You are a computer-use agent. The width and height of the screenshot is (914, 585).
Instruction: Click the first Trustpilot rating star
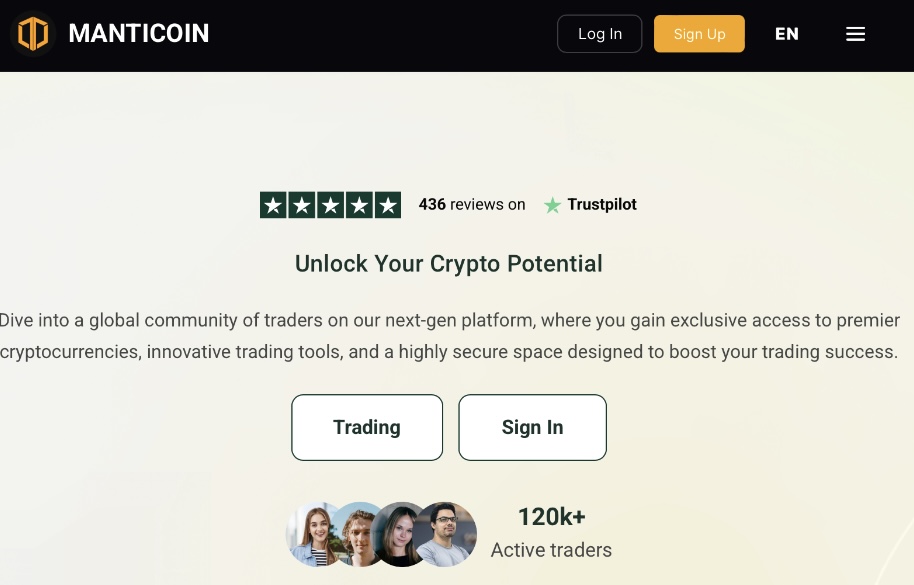(x=274, y=205)
